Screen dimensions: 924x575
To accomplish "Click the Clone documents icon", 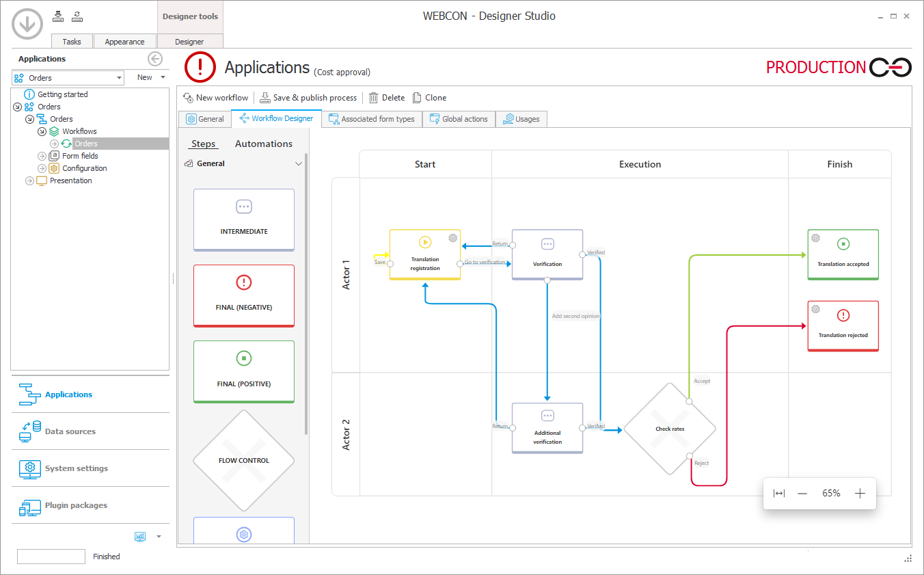I will [x=417, y=98].
